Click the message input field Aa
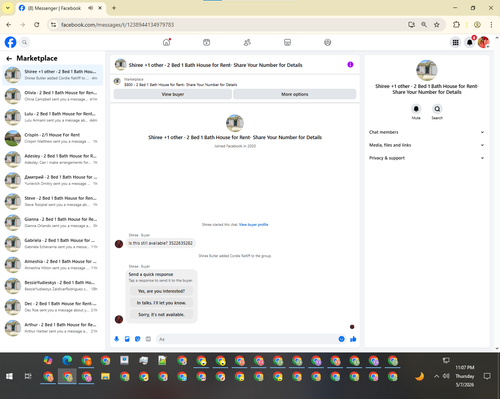The height and width of the screenshot is (399, 500). (x=247, y=339)
